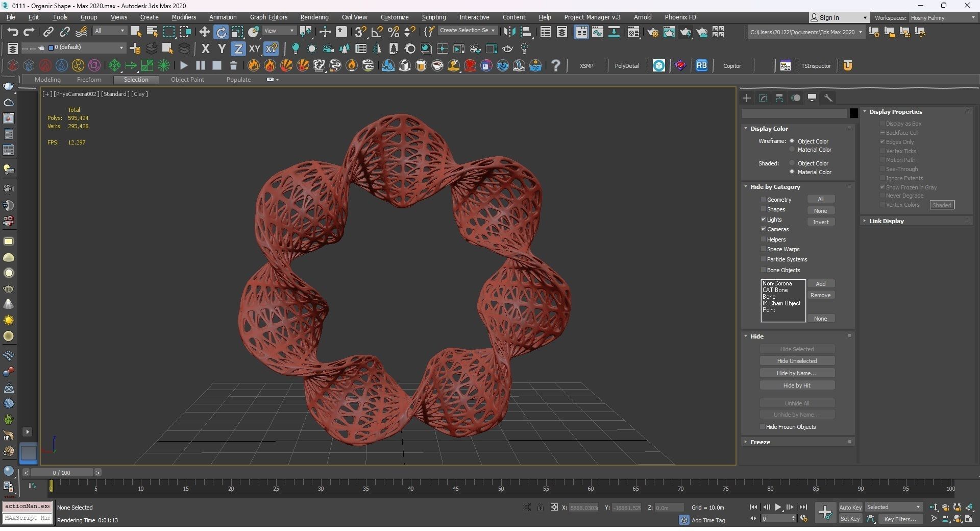Click the Play simulation arrow icon
980x531 pixels.
coord(184,65)
